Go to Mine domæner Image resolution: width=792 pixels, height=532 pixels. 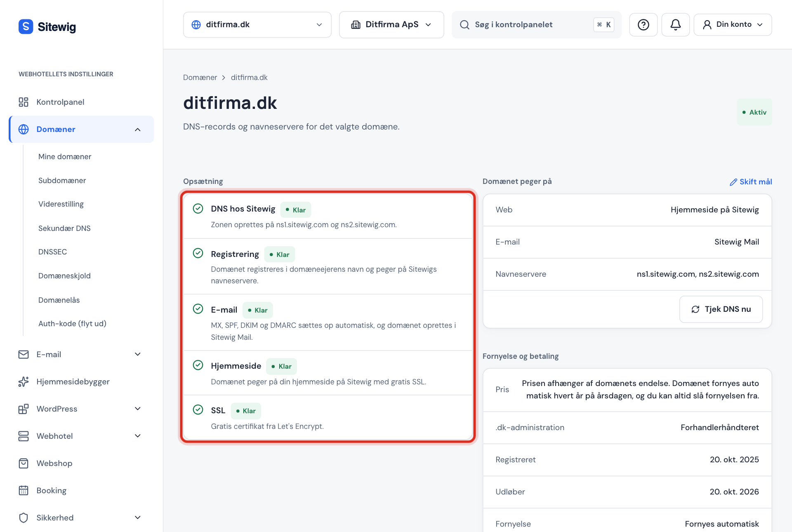click(x=65, y=157)
